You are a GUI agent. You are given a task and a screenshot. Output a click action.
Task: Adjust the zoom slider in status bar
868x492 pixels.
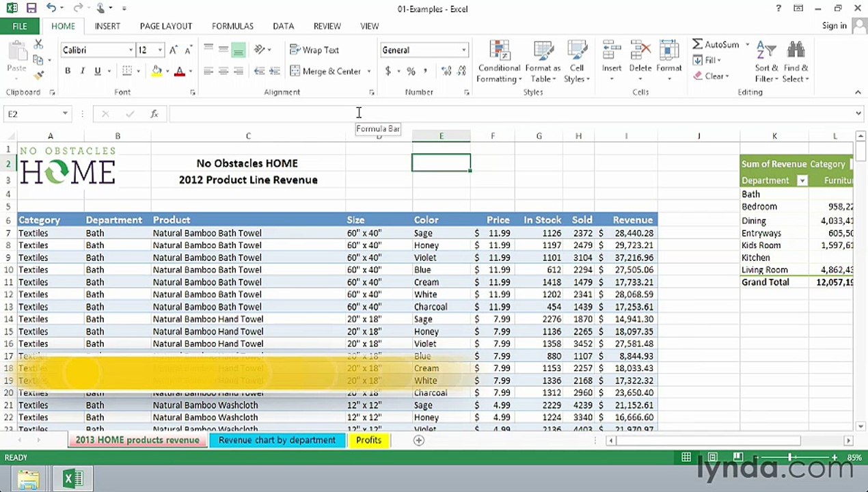pyautogui.click(x=789, y=457)
